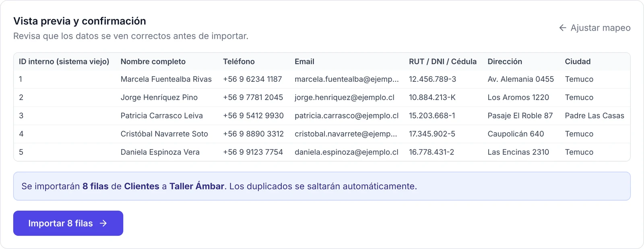Screen dimensions: 644x249
Task: Select RUT 16.778.431-2
Action: (x=431, y=152)
